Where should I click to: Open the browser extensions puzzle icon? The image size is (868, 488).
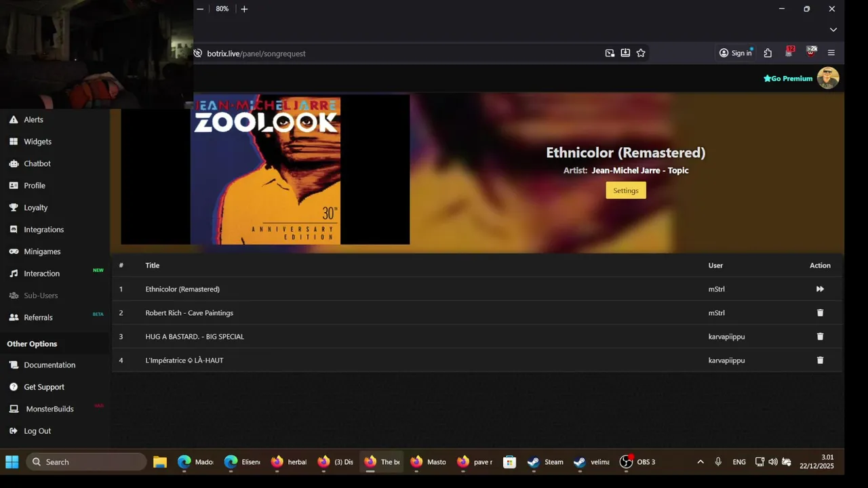tap(768, 53)
